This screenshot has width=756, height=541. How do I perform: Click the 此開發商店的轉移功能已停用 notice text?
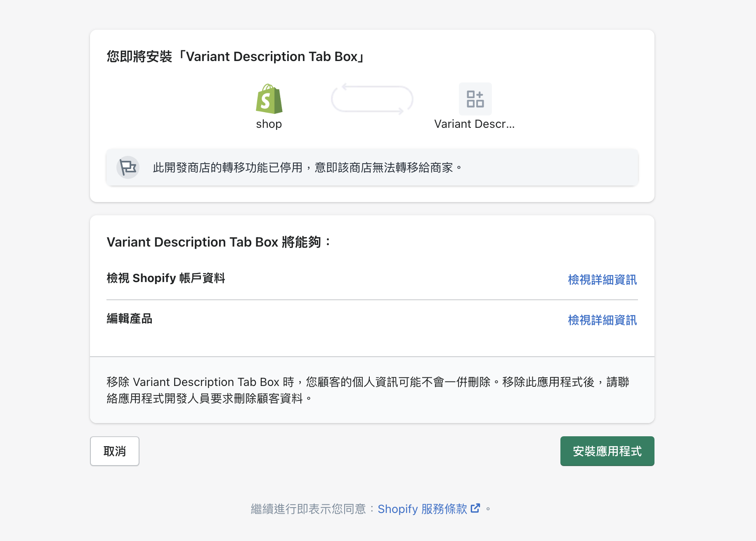pos(307,167)
